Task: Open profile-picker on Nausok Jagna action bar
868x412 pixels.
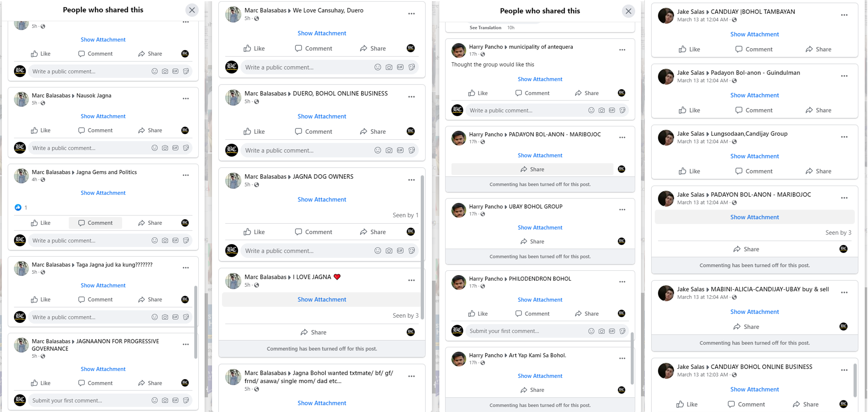Action: click(185, 130)
